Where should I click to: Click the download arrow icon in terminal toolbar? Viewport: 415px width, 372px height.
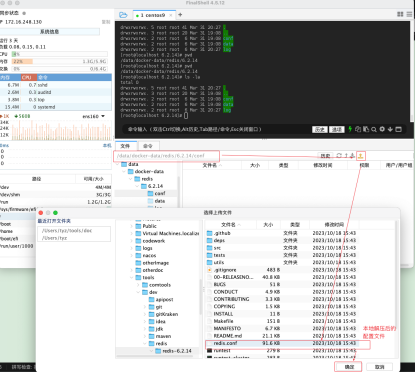(390, 129)
